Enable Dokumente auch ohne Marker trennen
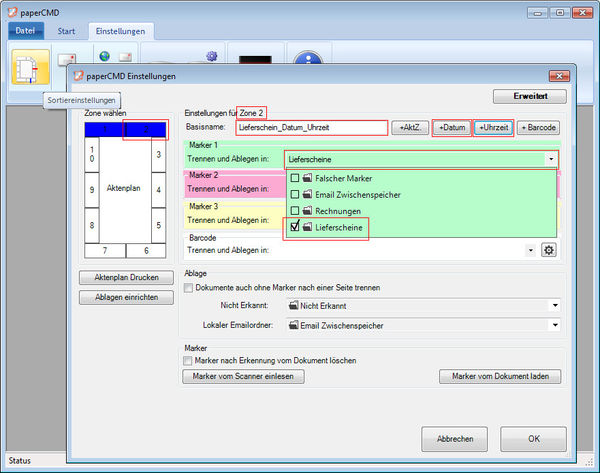600x473 pixels. coord(188,287)
